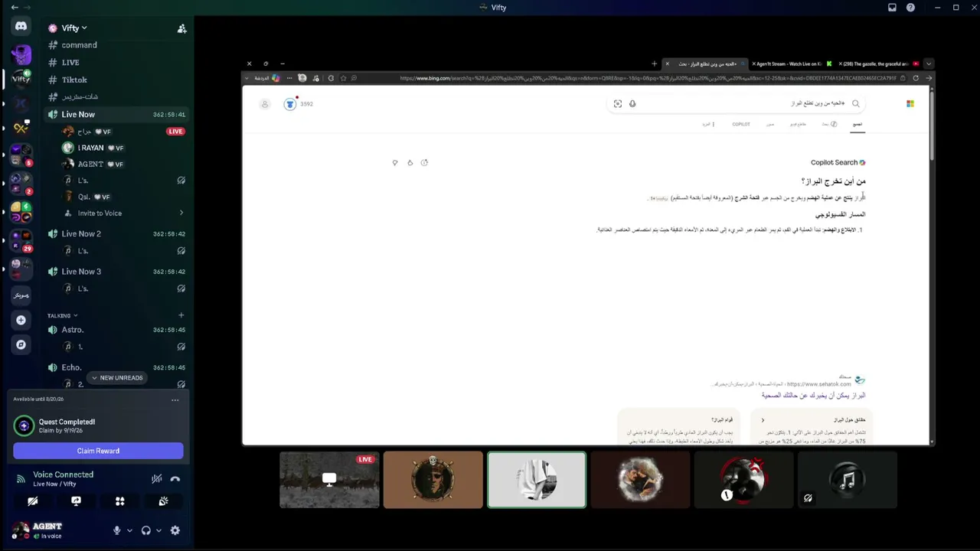Select the COPILOT tab in Bing results
The image size is (980, 551).
(x=741, y=124)
